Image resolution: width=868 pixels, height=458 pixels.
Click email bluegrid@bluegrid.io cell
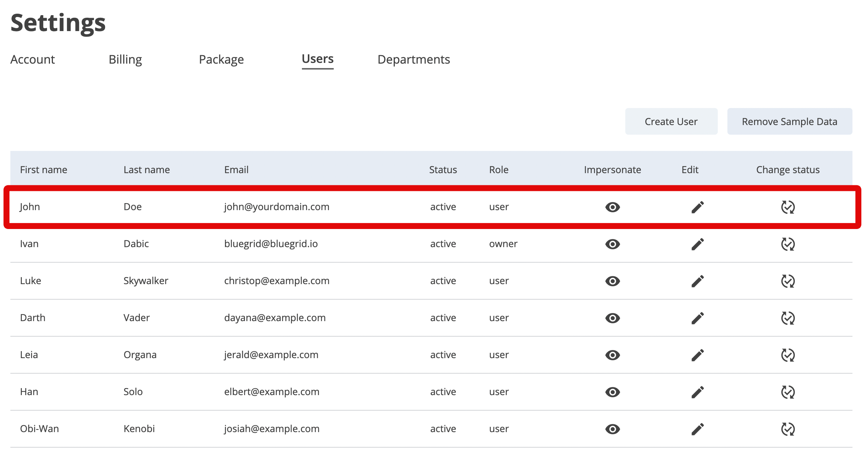click(271, 244)
